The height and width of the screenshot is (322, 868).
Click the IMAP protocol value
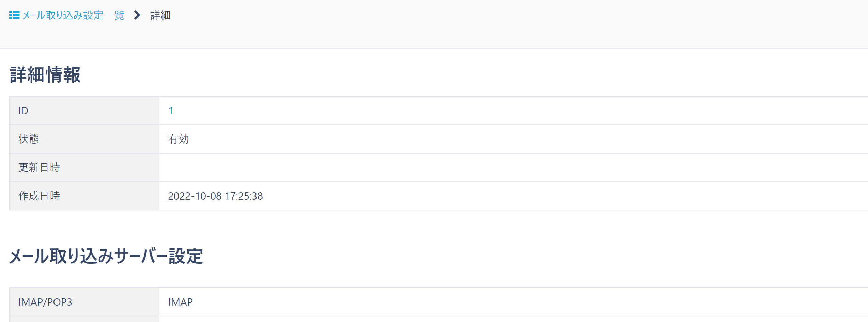point(180,302)
